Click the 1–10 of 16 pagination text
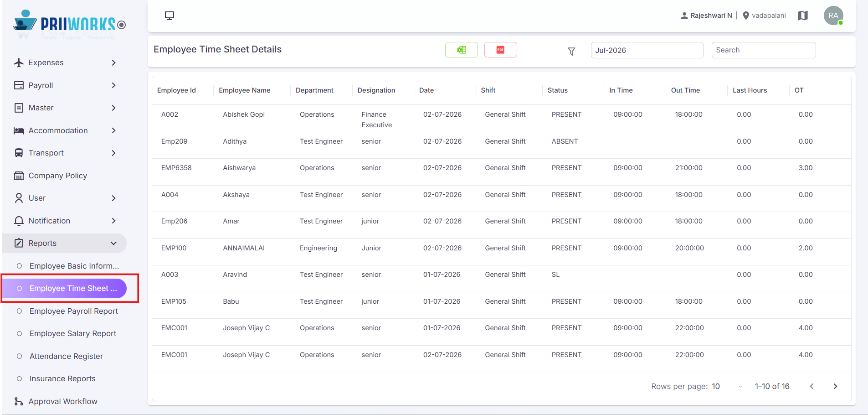 point(772,386)
